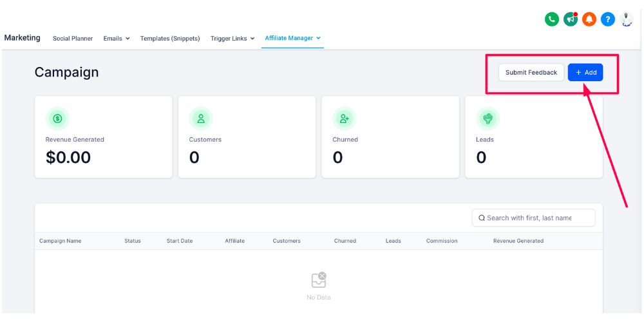644x322 pixels.
Task: Focus the name search field
Action: [x=535, y=218]
